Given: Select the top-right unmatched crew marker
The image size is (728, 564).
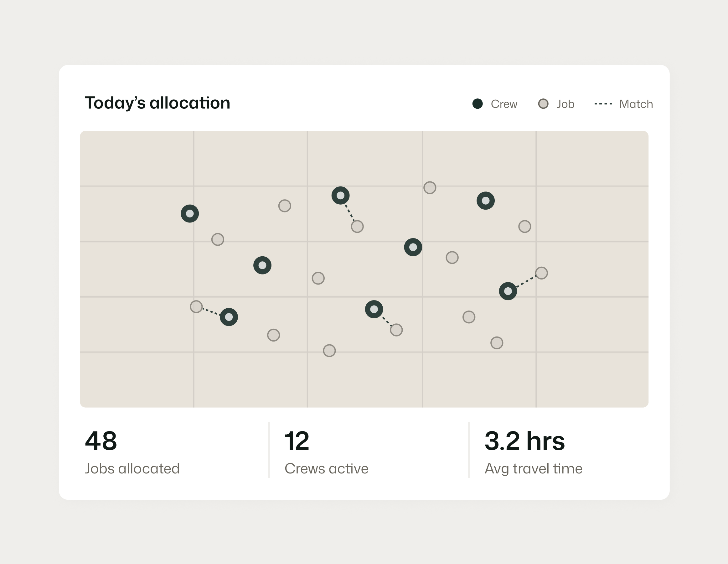Looking at the screenshot, I should (485, 201).
